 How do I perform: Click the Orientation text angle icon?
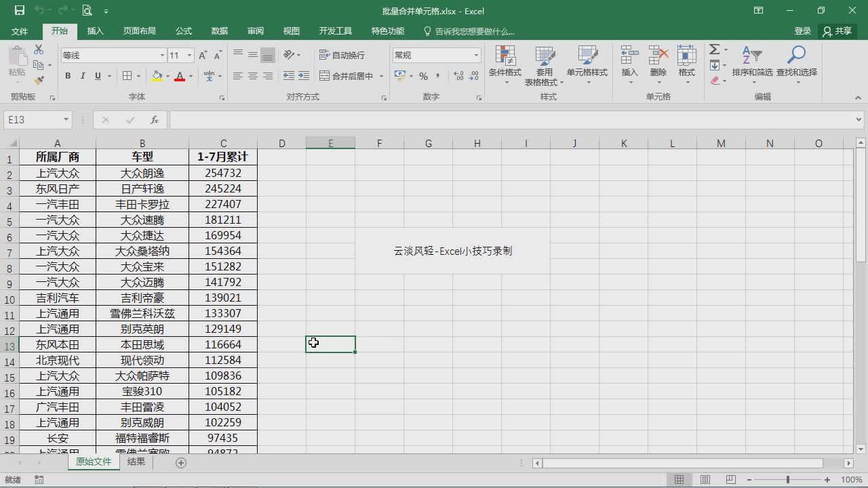pos(289,55)
